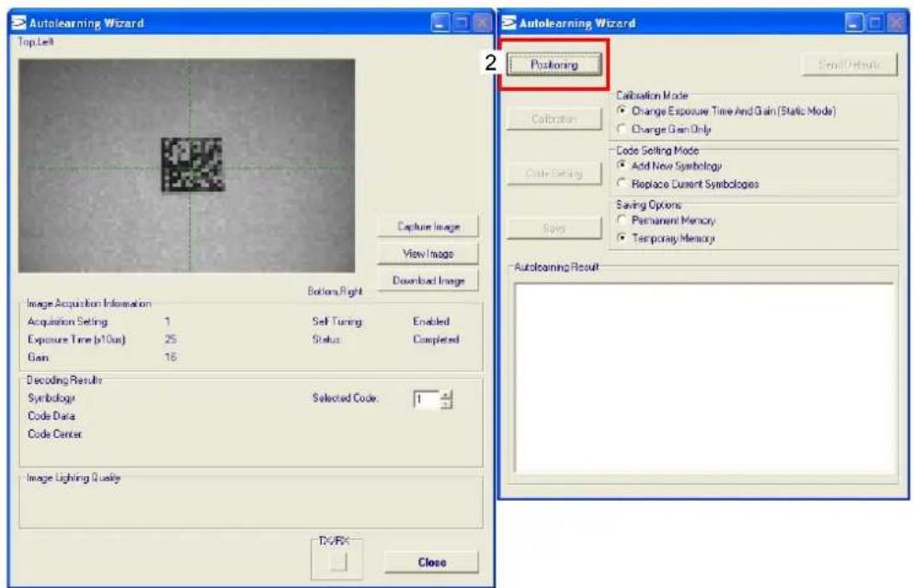
Task: Close the right Autolearning Wizard window
Action: click(896, 23)
